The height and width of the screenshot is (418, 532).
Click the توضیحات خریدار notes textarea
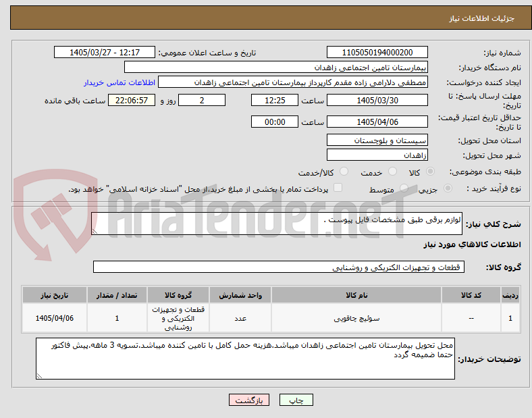pos(245,359)
